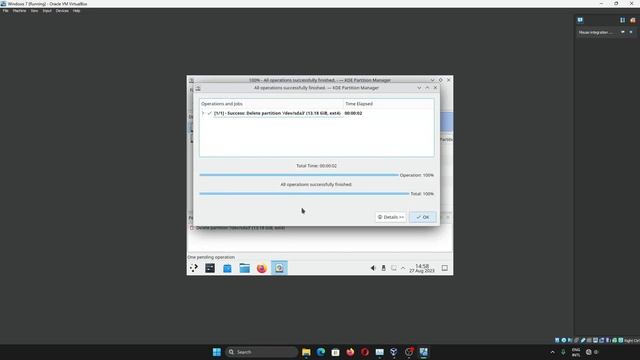The height and width of the screenshot is (360, 640).
Task: Click the dialog title bar icon
Action: pos(198,88)
